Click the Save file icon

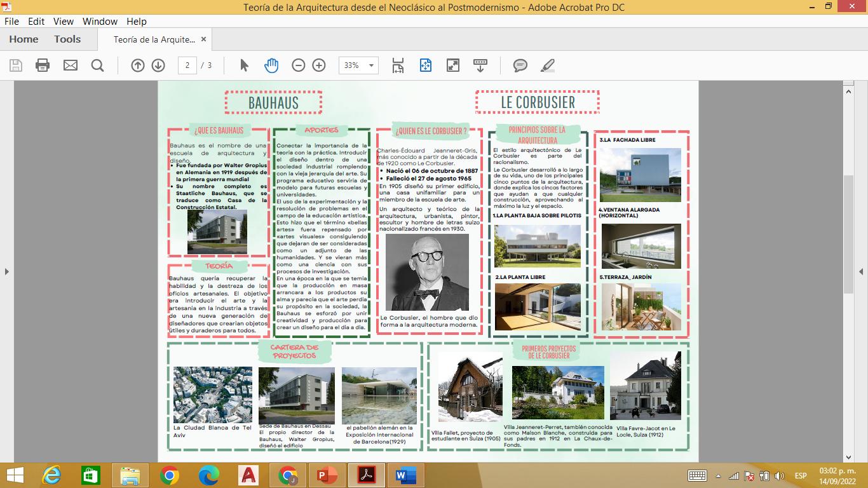click(x=16, y=65)
